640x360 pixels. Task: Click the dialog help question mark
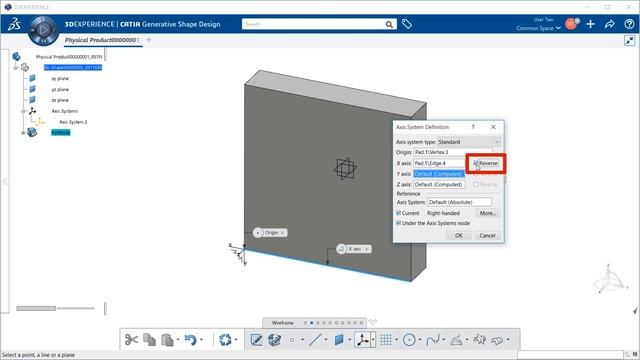click(473, 127)
